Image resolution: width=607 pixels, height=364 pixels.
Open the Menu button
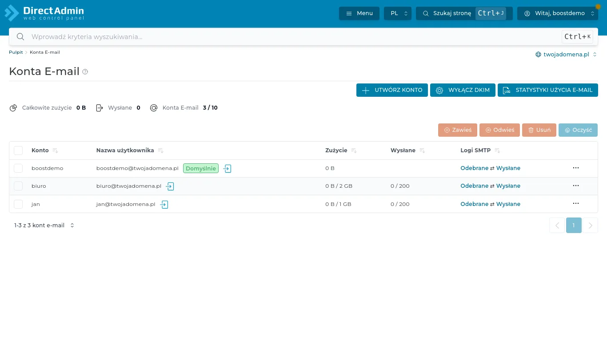tap(359, 13)
